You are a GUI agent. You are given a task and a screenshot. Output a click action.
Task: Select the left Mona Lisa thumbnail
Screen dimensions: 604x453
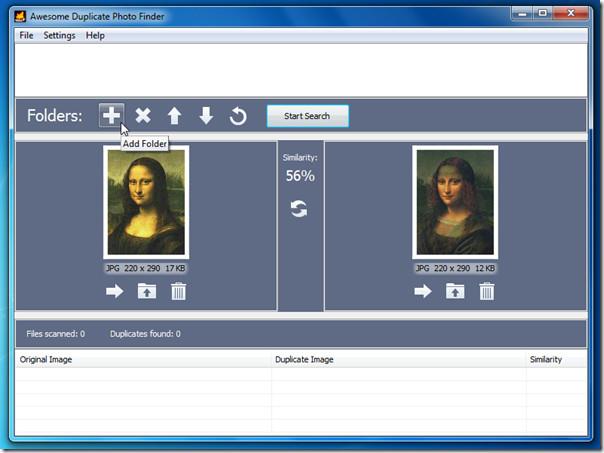tap(146, 203)
